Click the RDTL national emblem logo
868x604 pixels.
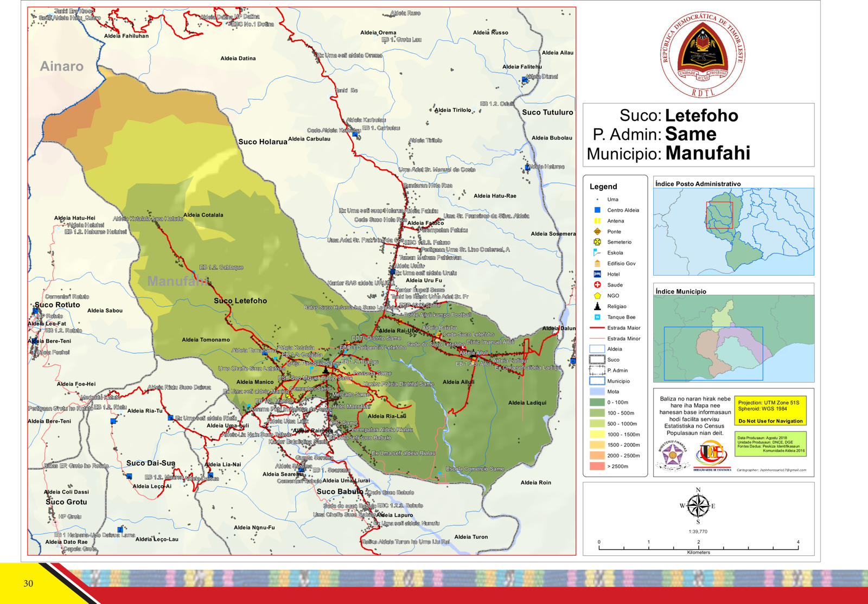[x=703, y=55]
